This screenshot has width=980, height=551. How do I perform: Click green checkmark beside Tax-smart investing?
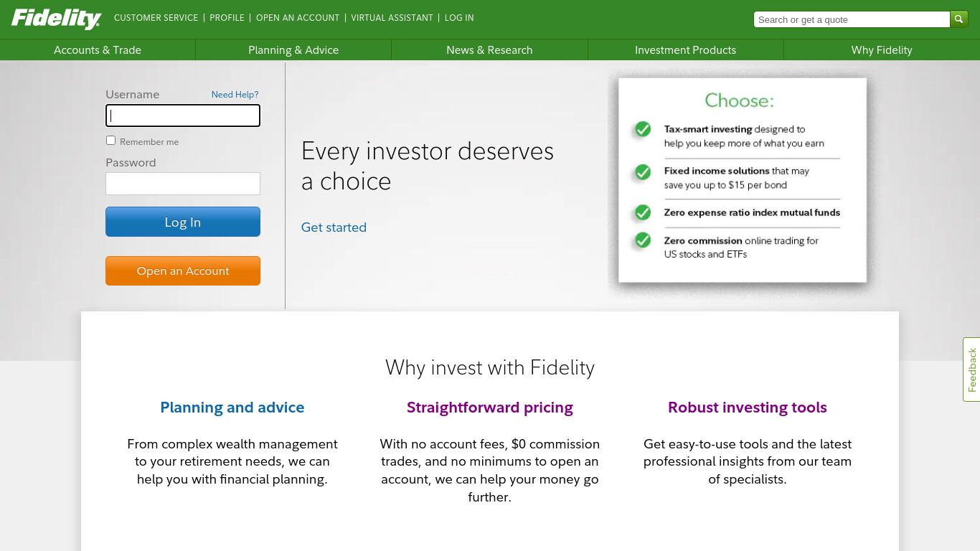point(643,129)
